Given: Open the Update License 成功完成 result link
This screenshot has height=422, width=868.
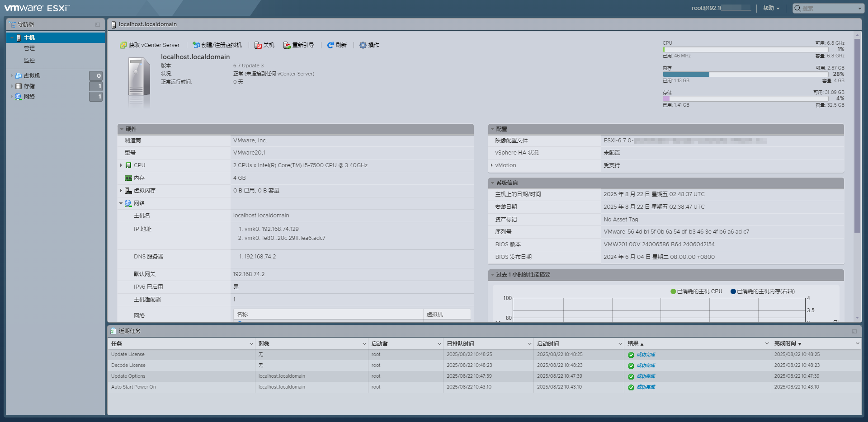Looking at the screenshot, I should pyautogui.click(x=645, y=354).
